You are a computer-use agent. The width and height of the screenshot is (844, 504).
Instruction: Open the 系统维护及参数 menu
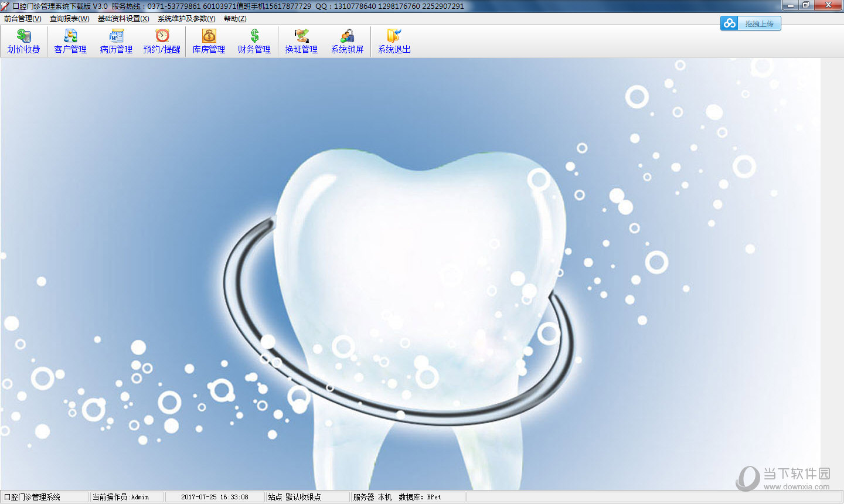coord(186,19)
